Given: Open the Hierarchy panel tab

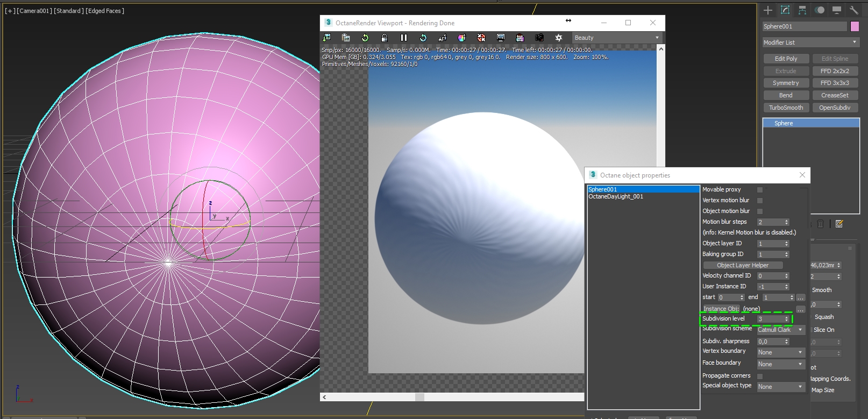Looking at the screenshot, I should (x=802, y=10).
